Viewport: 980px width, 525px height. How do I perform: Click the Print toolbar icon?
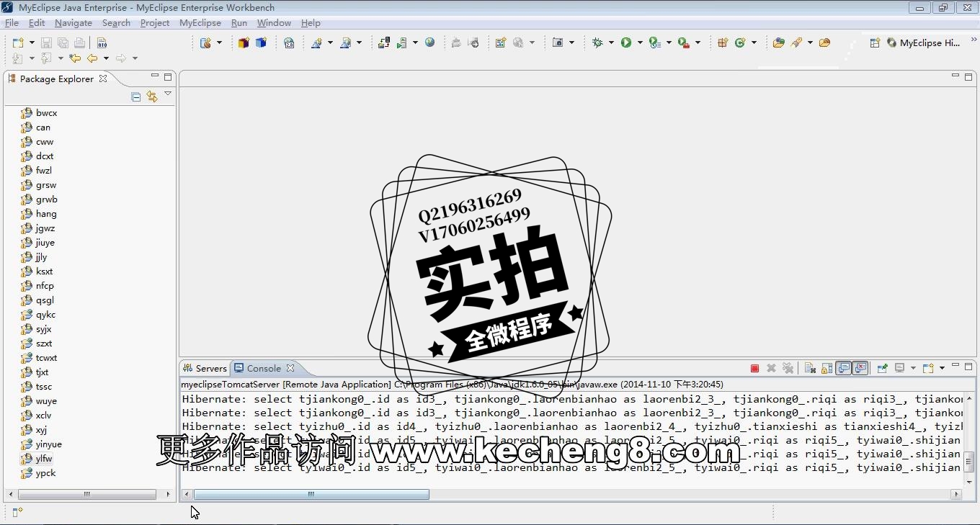79,43
